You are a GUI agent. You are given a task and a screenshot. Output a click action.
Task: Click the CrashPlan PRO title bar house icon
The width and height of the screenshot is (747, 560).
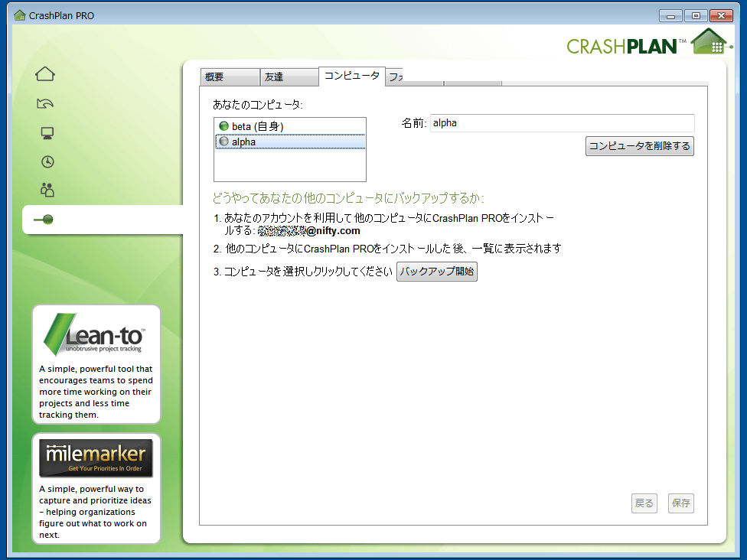pos(20,15)
